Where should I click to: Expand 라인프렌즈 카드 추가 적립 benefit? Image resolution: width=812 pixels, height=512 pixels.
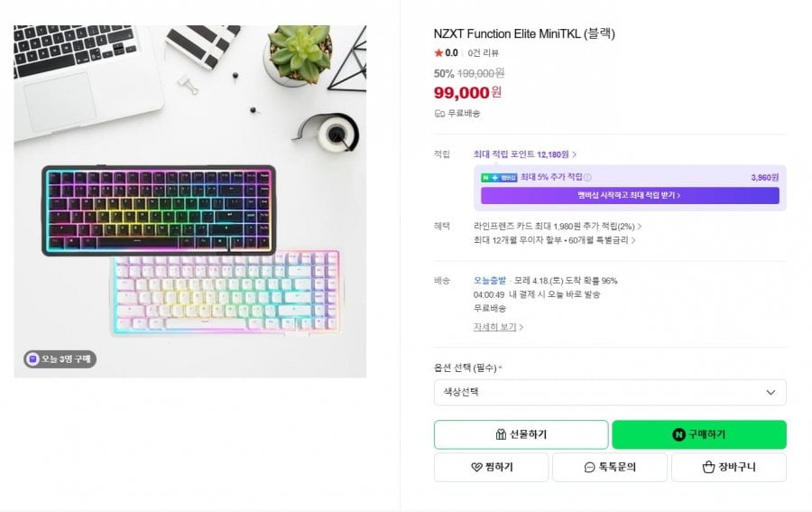coord(558,226)
